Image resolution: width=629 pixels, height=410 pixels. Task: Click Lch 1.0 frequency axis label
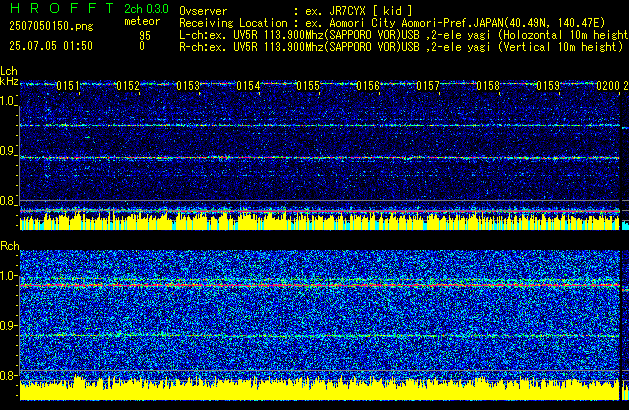click(x=9, y=101)
